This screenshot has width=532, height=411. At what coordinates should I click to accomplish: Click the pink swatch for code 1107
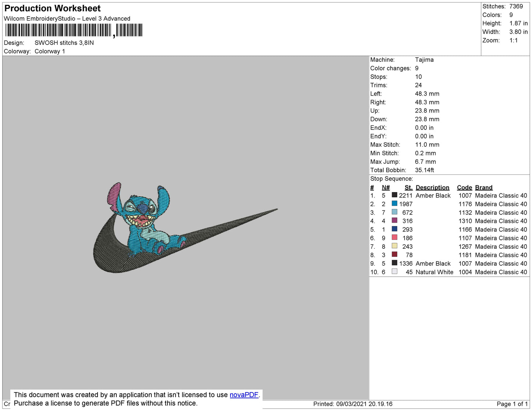[x=394, y=237]
